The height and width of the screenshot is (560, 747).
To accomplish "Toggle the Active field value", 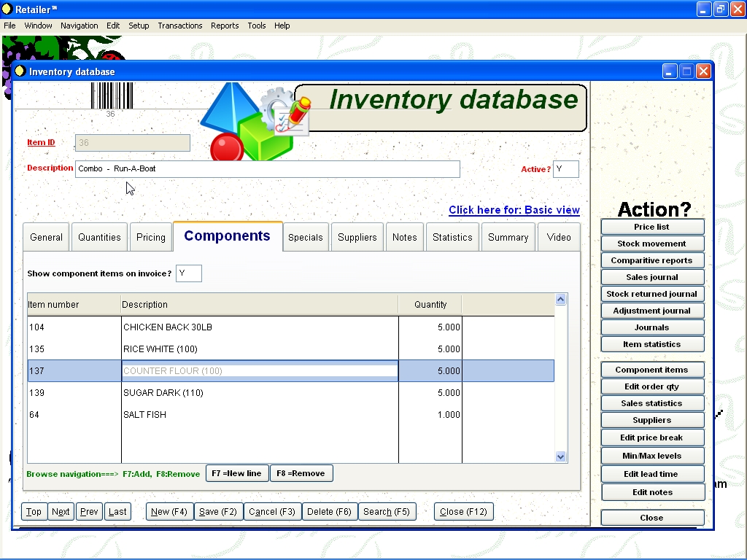I will (x=565, y=169).
